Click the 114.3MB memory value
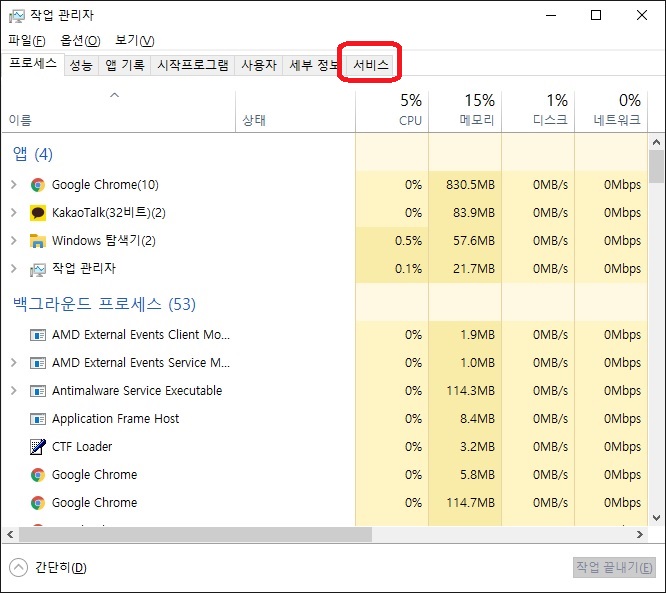The width and height of the screenshot is (666, 593). (x=470, y=391)
